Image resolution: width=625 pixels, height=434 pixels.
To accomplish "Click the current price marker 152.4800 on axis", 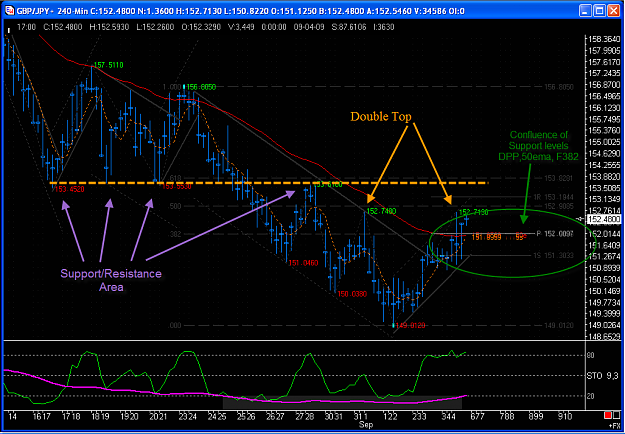I will pyautogui.click(x=604, y=219).
